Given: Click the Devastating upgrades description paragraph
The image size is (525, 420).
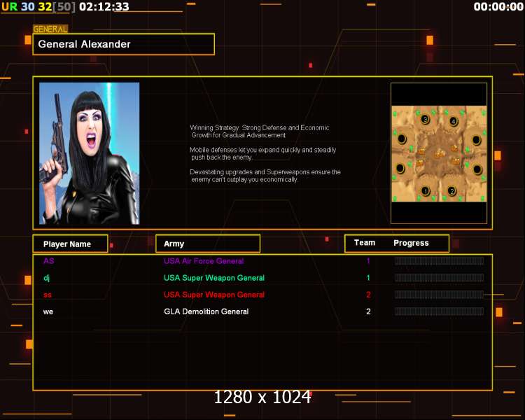Looking at the screenshot, I should click(265, 176).
